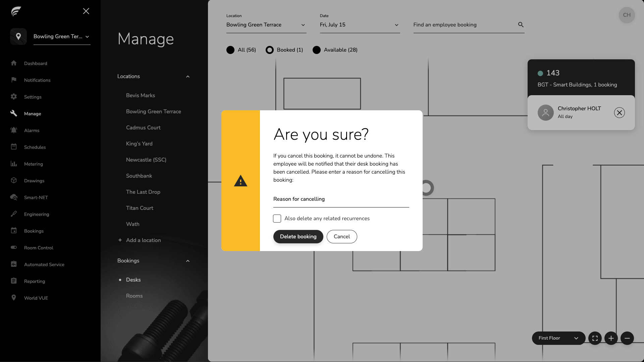Zoom in on floor plan

point(611,338)
